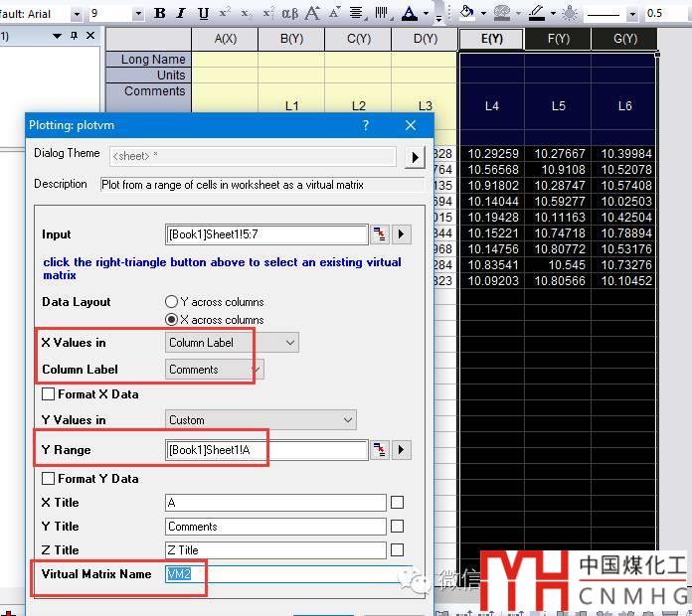692x616 pixels.
Task: Toggle checkbox beside X Title field
Action: 397,502
